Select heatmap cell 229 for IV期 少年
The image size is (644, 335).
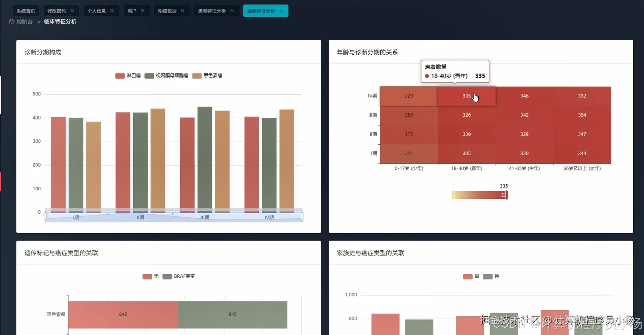coord(409,96)
